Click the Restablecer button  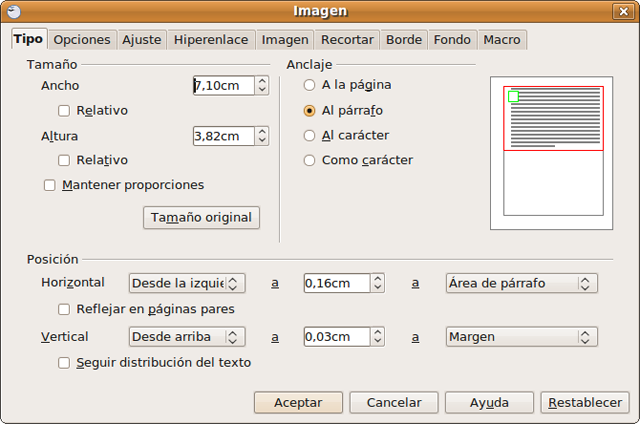[585, 402]
